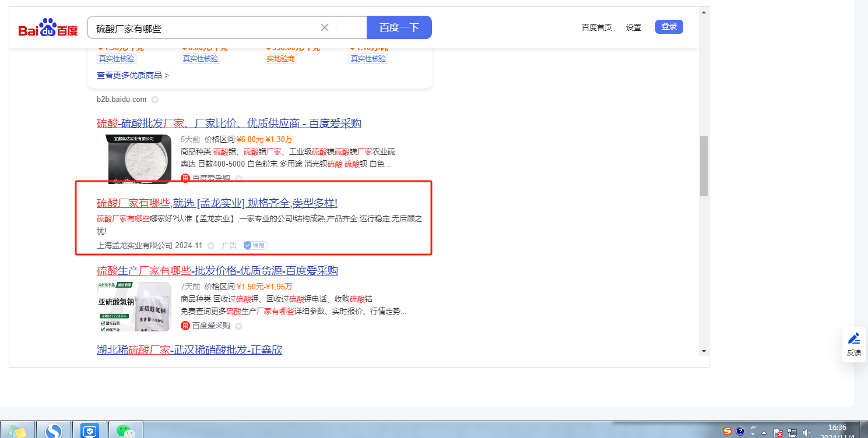This screenshot has width=868, height=438.
Task: Click the 保障 shield badge
Action: pyautogui.click(x=255, y=245)
